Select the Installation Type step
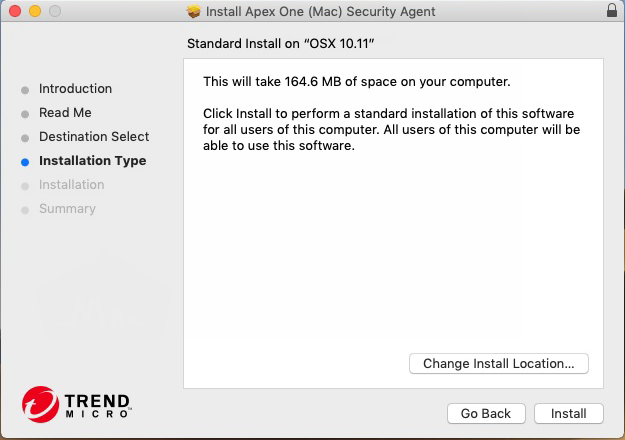Screen dimensions: 625x440 pos(92,161)
